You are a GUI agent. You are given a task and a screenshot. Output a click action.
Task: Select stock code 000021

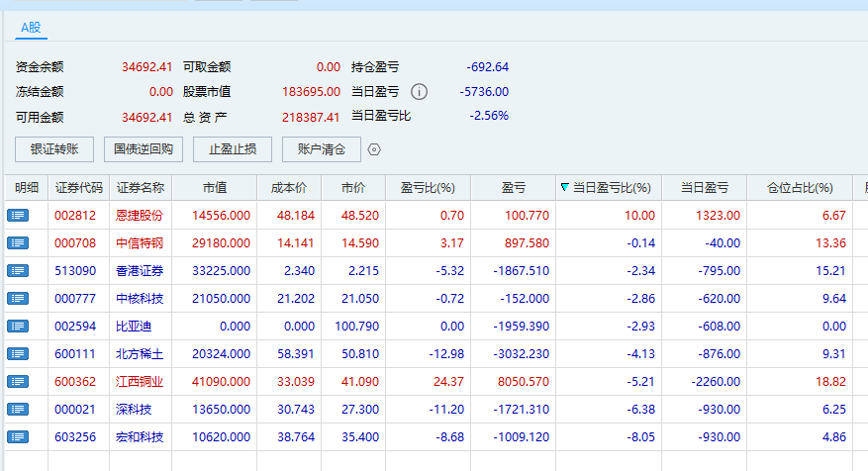point(75,409)
